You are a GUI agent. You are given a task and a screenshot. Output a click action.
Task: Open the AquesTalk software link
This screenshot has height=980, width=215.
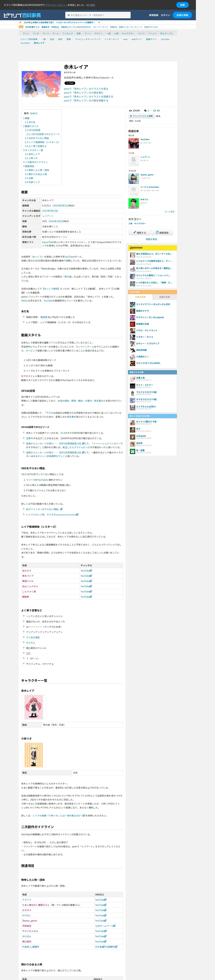[48, 242]
